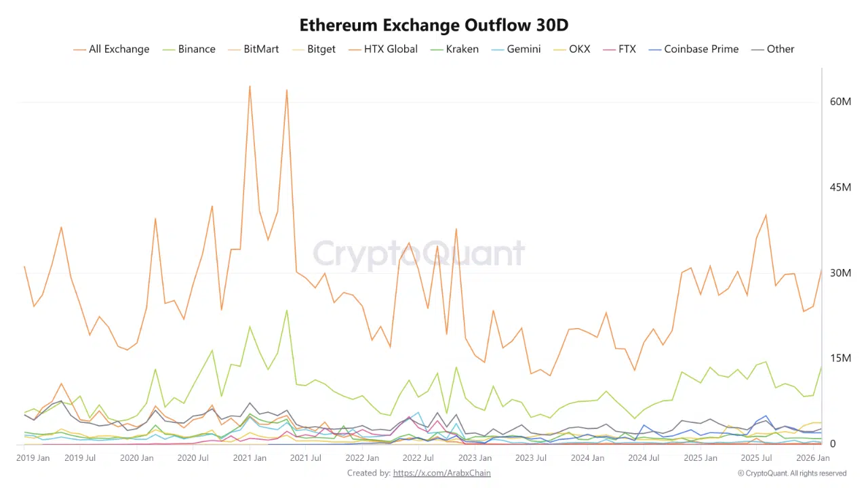The width and height of the screenshot is (868, 488).
Task: Click the Ethereum Exchange Outflow 30D title
Action: pyautogui.click(x=434, y=25)
